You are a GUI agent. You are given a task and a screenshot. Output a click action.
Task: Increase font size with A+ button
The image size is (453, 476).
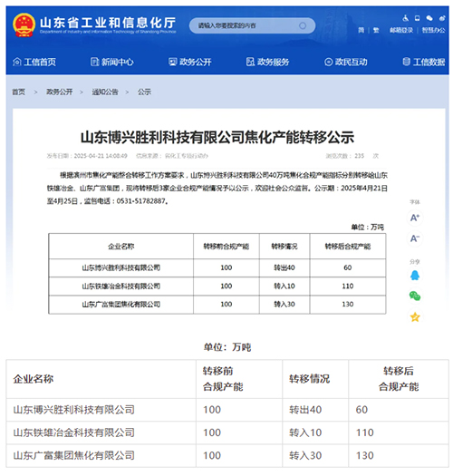tap(415, 218)
